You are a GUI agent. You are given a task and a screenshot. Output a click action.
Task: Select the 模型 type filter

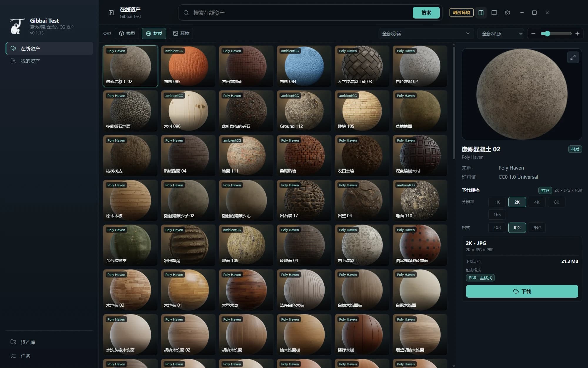point(127,34)
